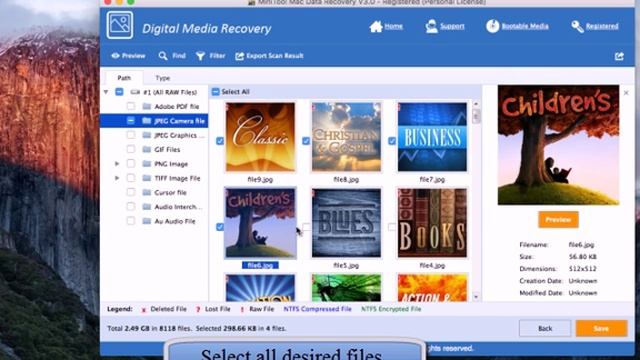The image size is (640, 360).
Task: Click the GIF Files folder icon
Action: coord(147,149)
